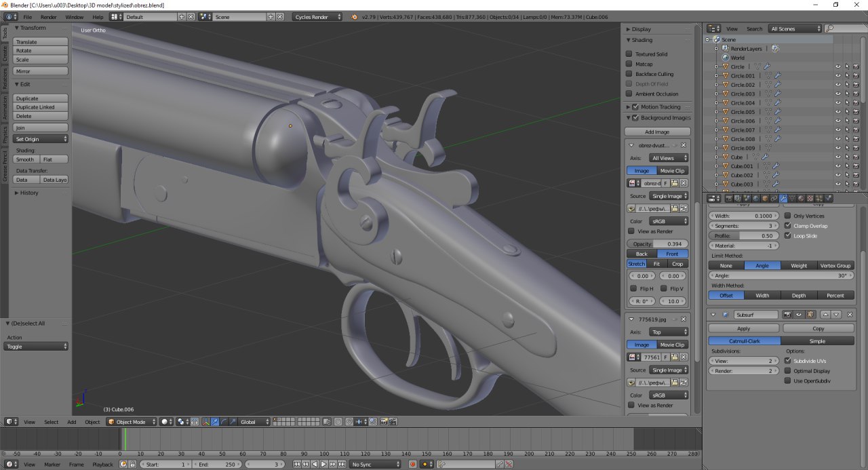Remove the 775619.jpg background image with X
868x470 pixels.
(684, 319)
